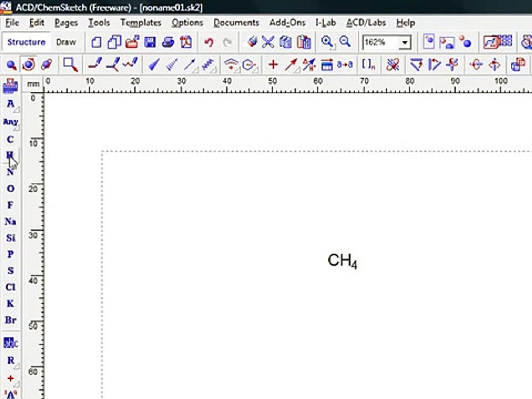Screen dimensions: 532x399
Task: Select the red reaction arrow tool
Action: [291, 65]
